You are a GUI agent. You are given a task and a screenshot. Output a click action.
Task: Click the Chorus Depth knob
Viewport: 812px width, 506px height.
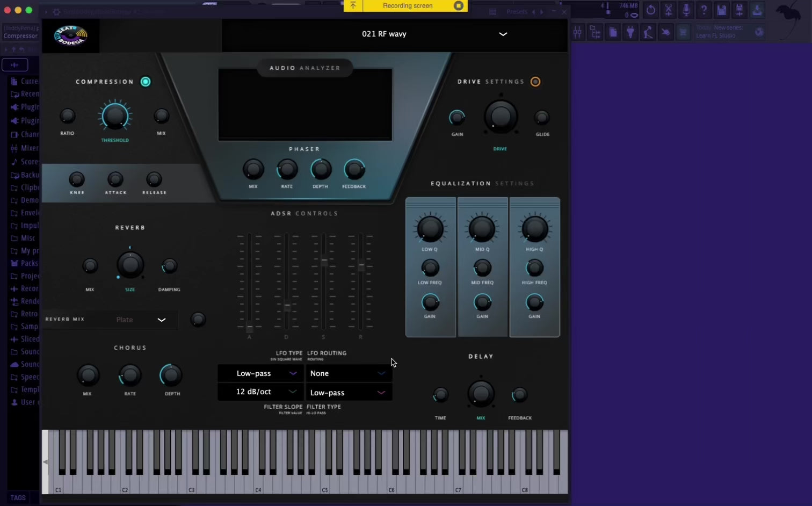coord(171,375)
